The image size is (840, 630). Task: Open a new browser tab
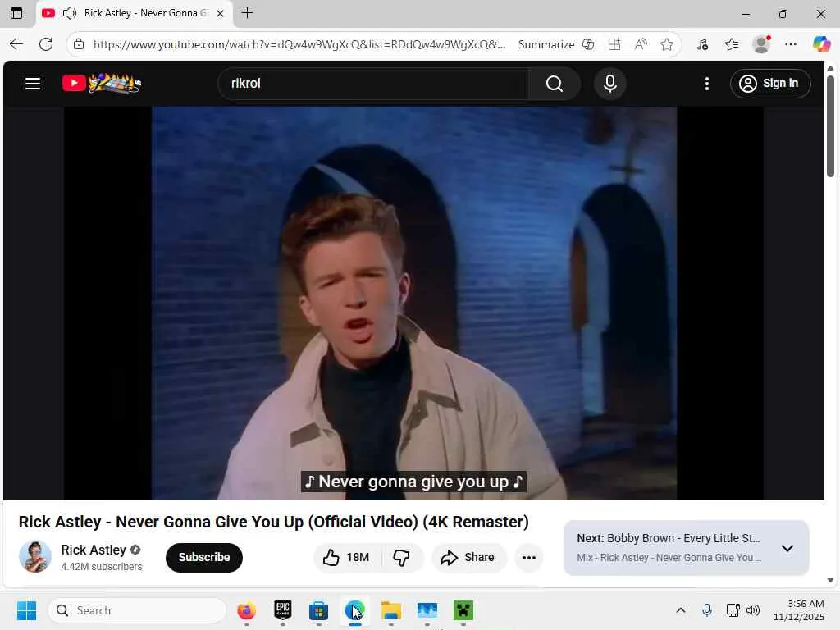click(247, 13)
